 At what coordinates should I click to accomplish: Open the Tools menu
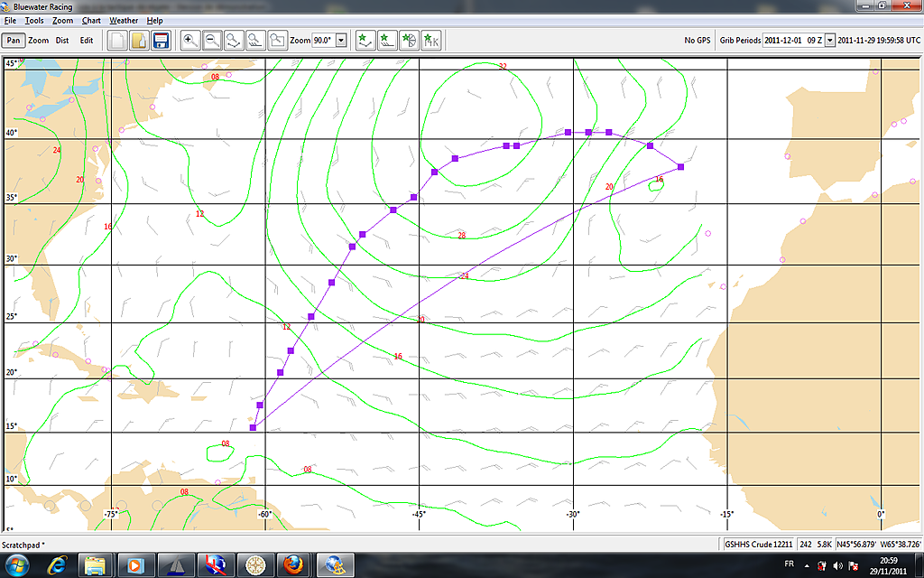pyautogui.click(x=34, y=20)
